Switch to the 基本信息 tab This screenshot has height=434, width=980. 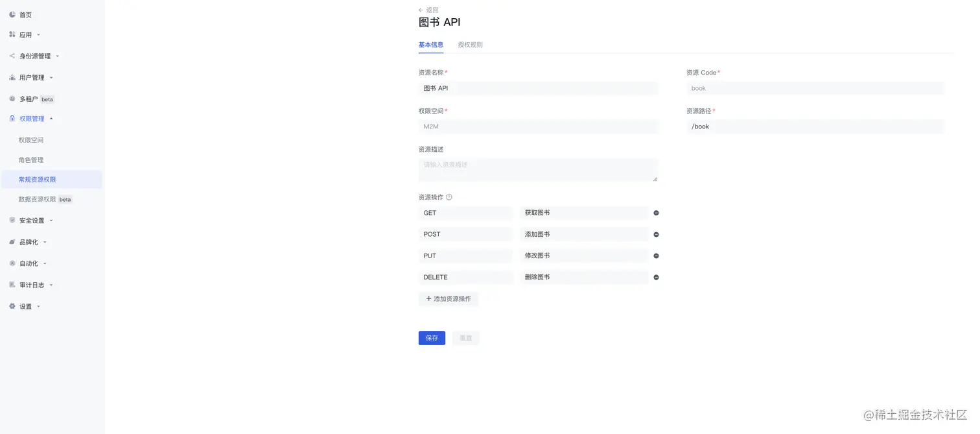point(431,45)
